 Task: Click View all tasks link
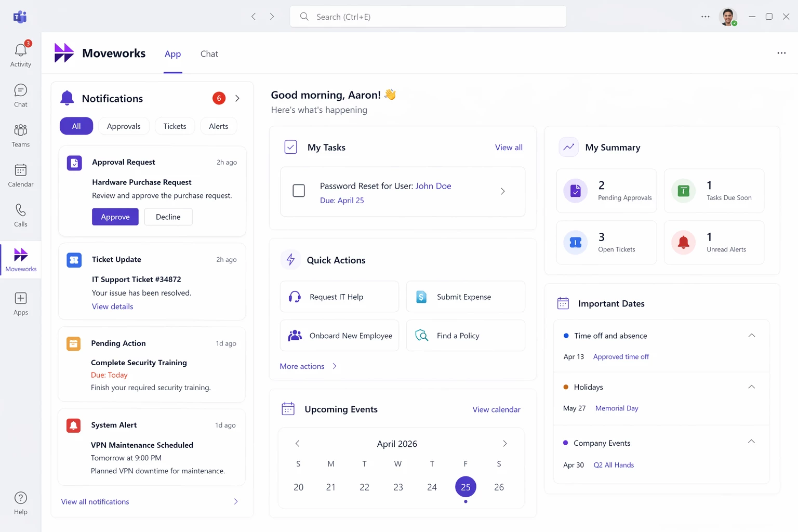click(x=509, y=148)
